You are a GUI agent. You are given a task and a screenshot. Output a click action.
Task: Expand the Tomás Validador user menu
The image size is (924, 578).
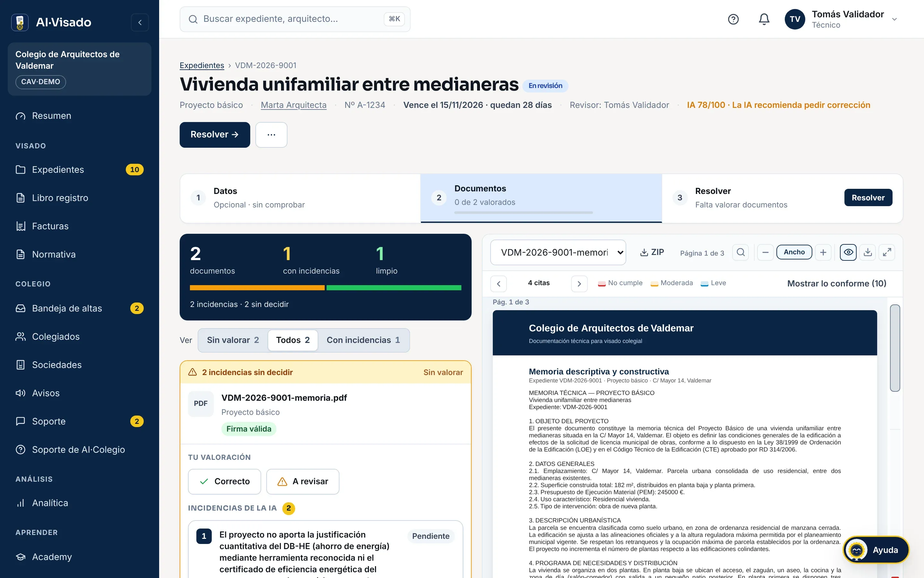coord(841,19)
